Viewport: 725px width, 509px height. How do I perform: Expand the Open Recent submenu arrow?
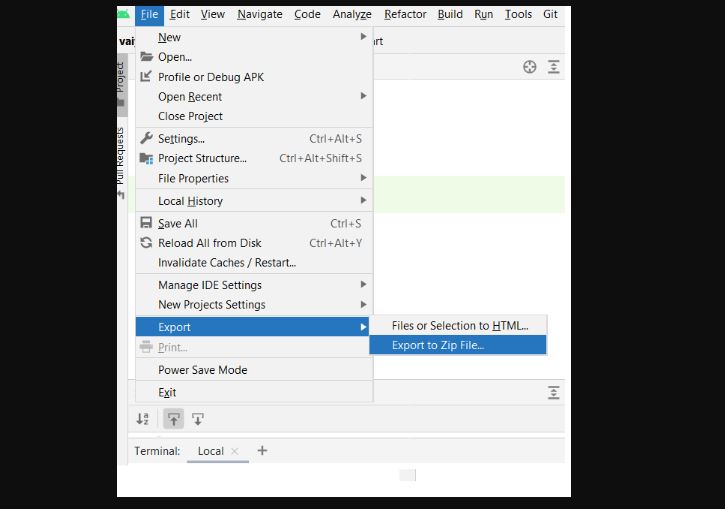[x=363, y=96]
